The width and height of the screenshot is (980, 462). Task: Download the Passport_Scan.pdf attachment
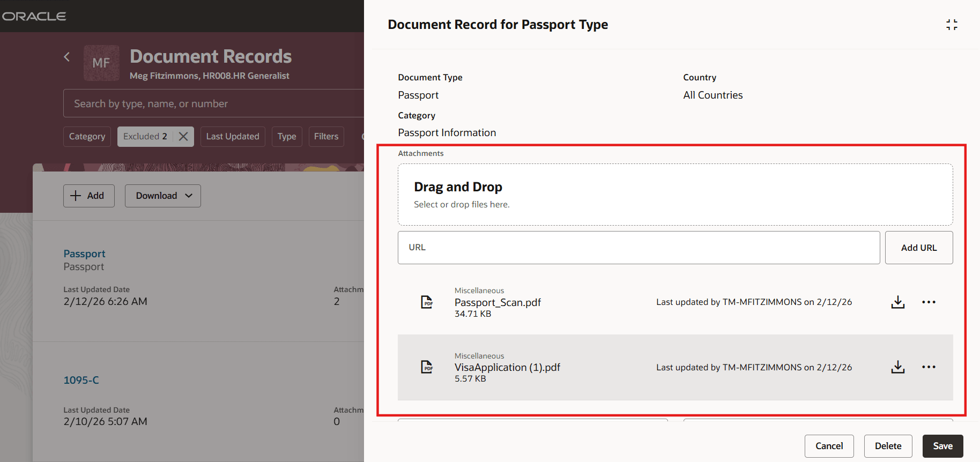point(898,302)
